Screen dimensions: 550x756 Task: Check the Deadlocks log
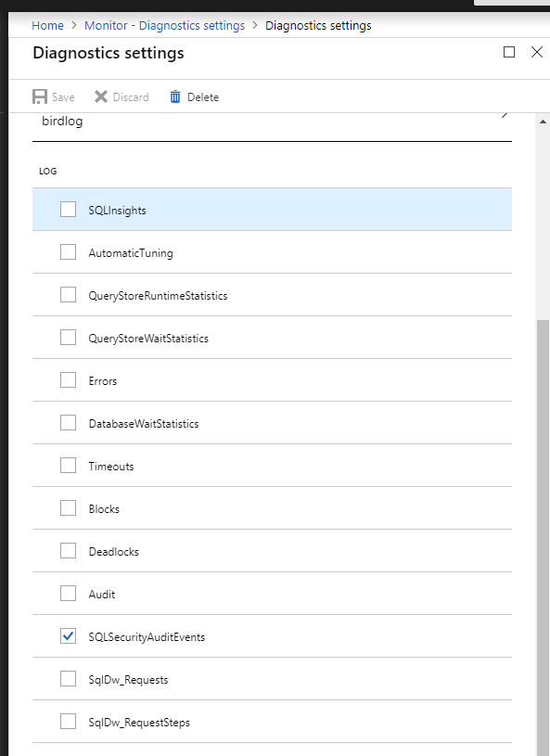click(68, 550)
